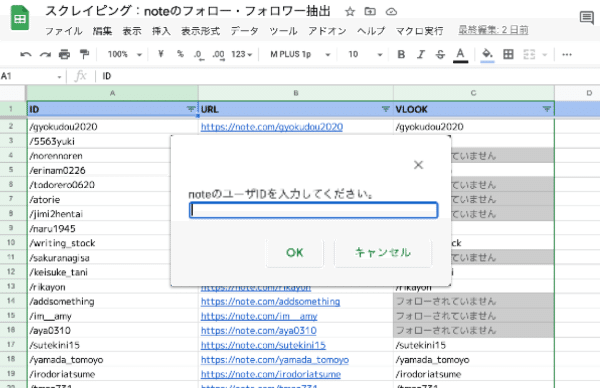Format as percent
This screenshot has height=388, width=600.
coord(180,54)
